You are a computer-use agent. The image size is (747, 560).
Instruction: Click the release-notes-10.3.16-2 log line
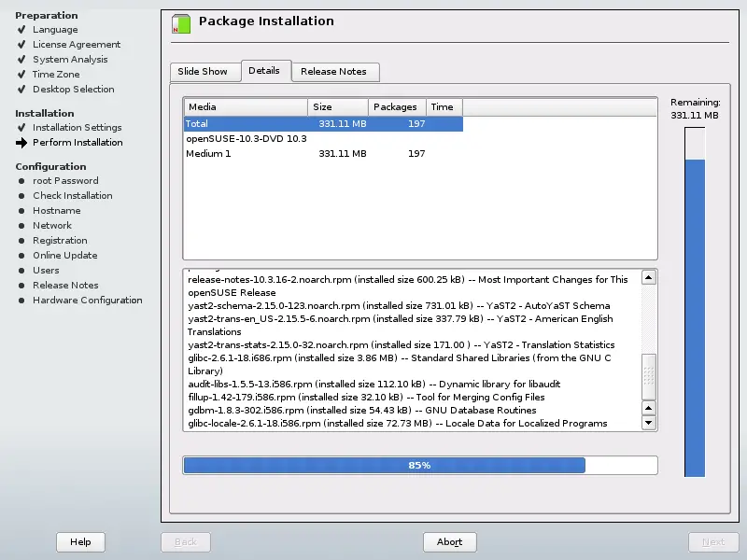(x=408, y=287)
